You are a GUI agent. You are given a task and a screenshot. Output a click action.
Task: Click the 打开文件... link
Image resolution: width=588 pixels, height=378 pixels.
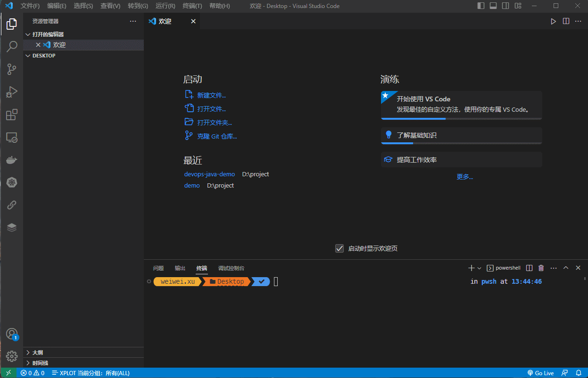pos(212,109)
